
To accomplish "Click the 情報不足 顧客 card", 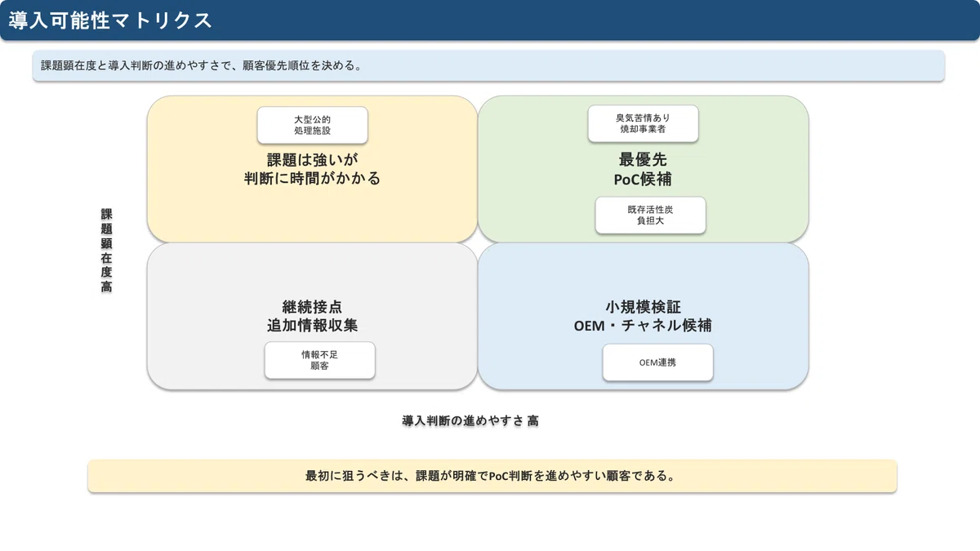I will point(319,360).
